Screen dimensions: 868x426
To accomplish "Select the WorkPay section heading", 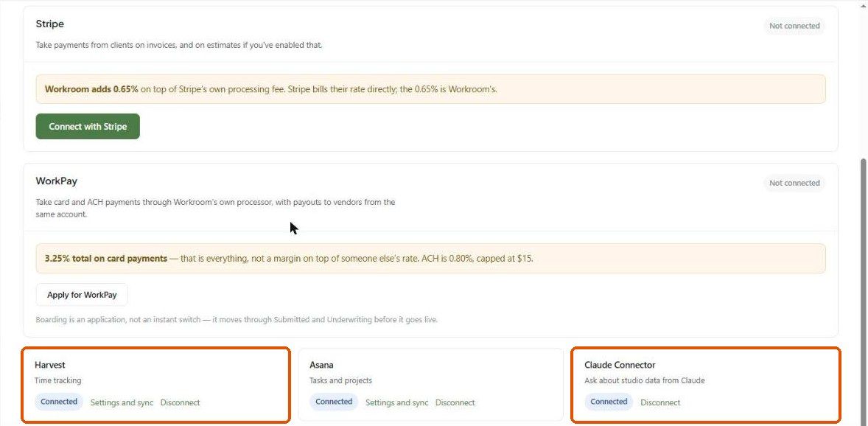I will [57, 181].
